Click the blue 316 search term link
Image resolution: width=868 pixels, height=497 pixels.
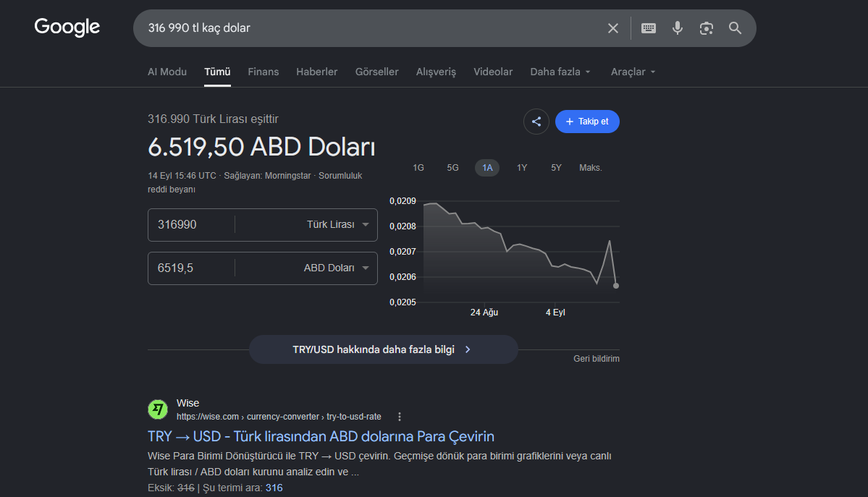(274, 488)
